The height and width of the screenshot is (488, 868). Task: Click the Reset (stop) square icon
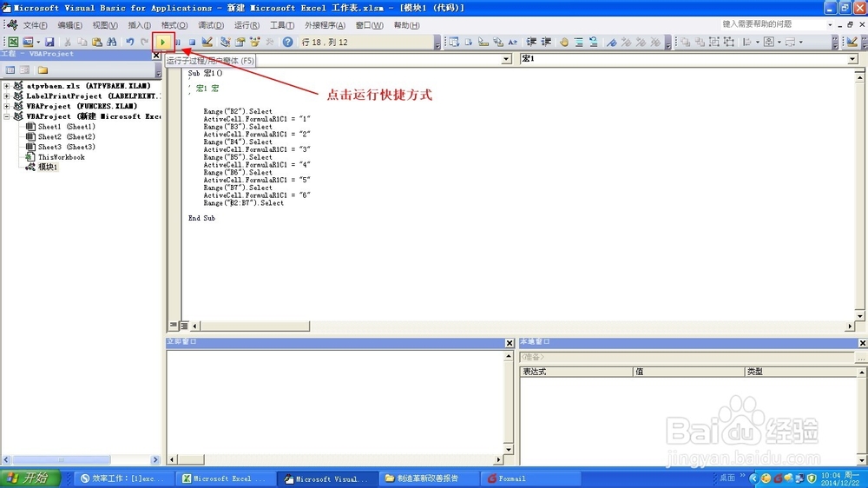192,42
